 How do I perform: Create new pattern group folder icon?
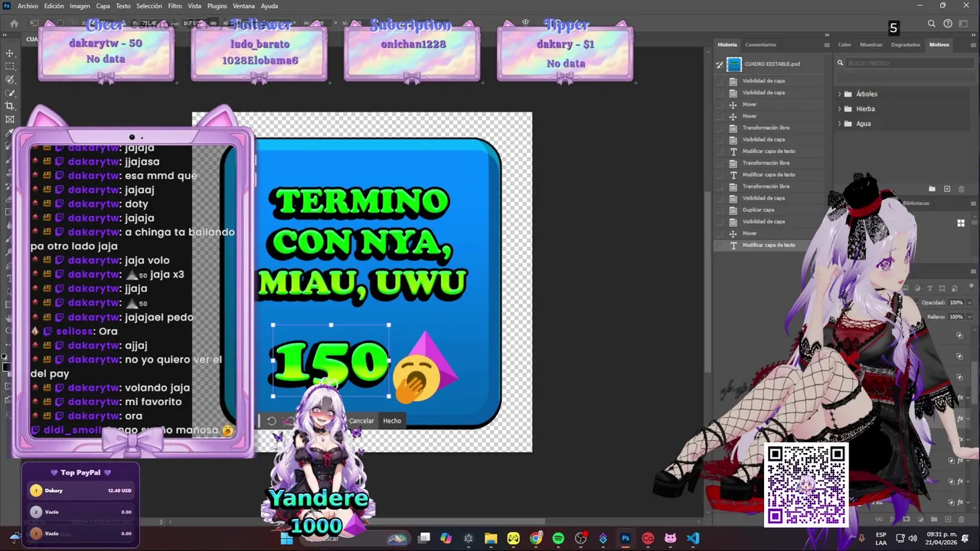(x=932, y=189)
